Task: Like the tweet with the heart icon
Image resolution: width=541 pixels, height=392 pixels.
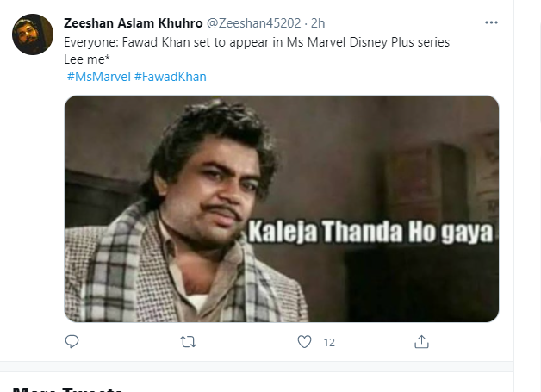Action: click(x=304, y=342)
